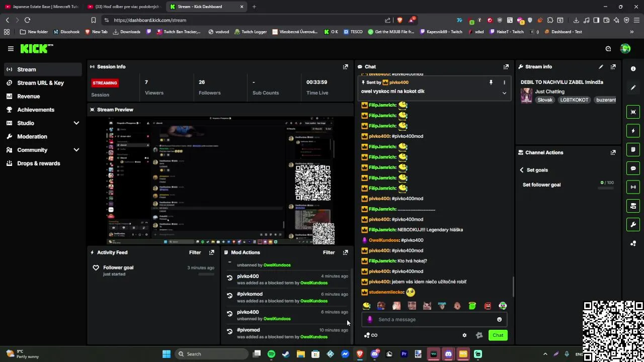The height and width of the screenshot is (362, 644).
Task: Click the Slovak stream tag
Action: click(x=545, y=100)
